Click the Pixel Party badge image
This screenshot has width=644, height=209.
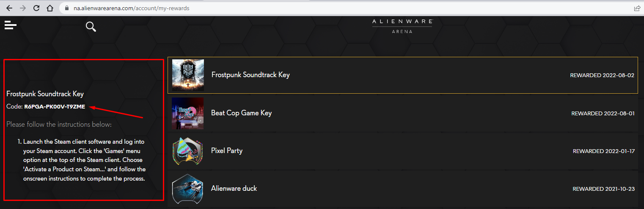(187, 151)
